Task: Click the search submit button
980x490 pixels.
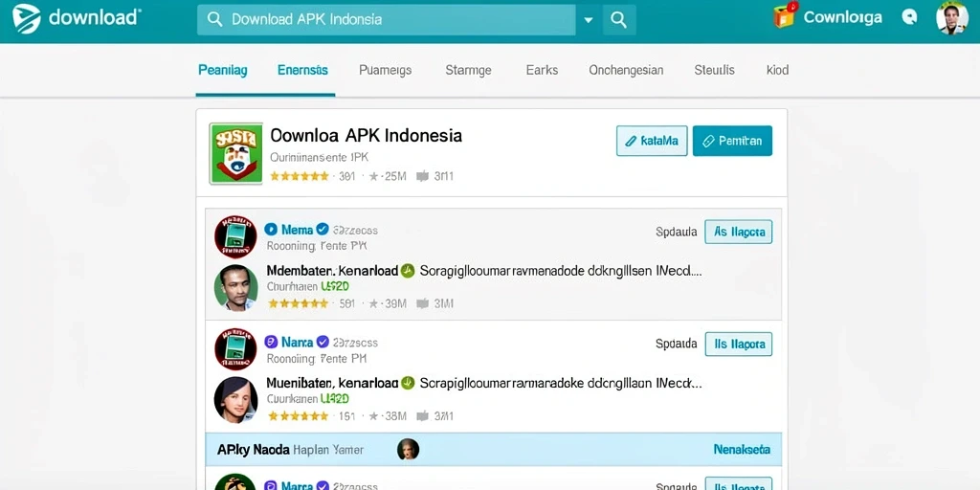Action: [x=619, y=20]
